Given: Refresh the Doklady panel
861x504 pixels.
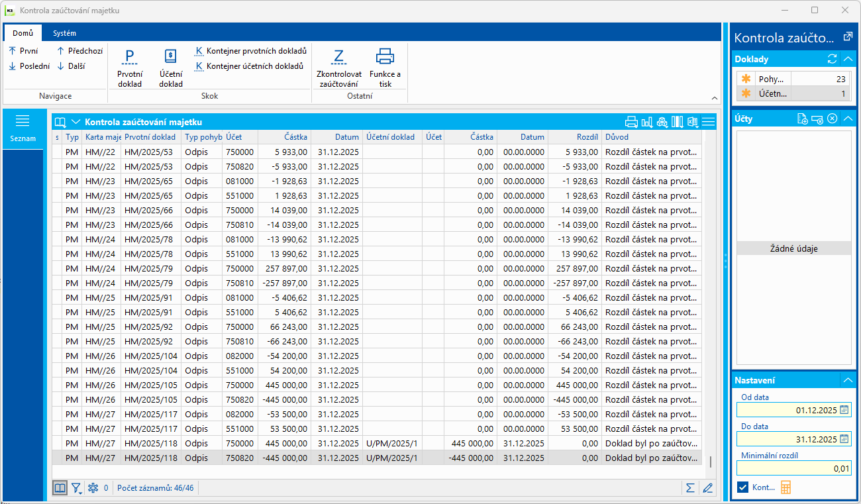Looking at the screenshot, I should pos(833,60).
